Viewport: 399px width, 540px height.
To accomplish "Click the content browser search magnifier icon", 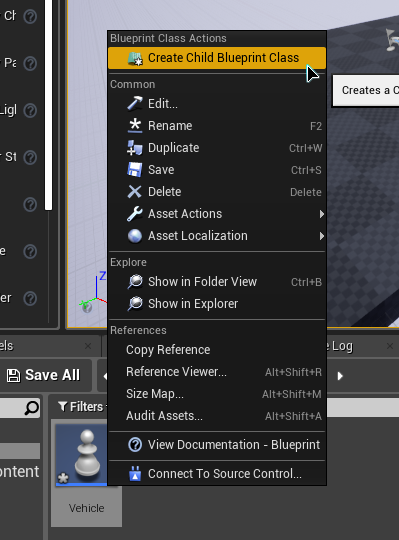I will [32, 408].
